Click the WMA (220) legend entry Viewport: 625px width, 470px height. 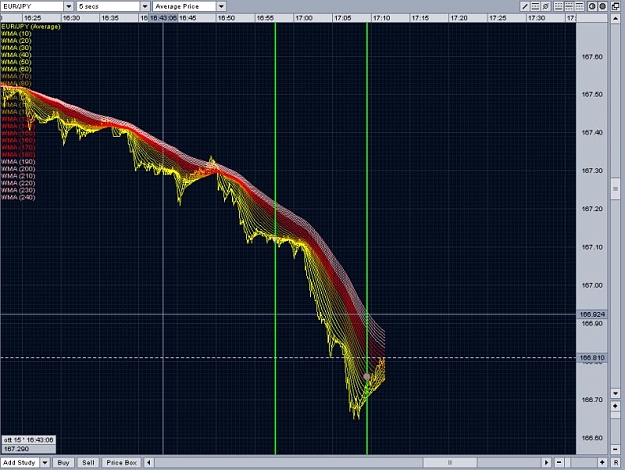[18, 183]
